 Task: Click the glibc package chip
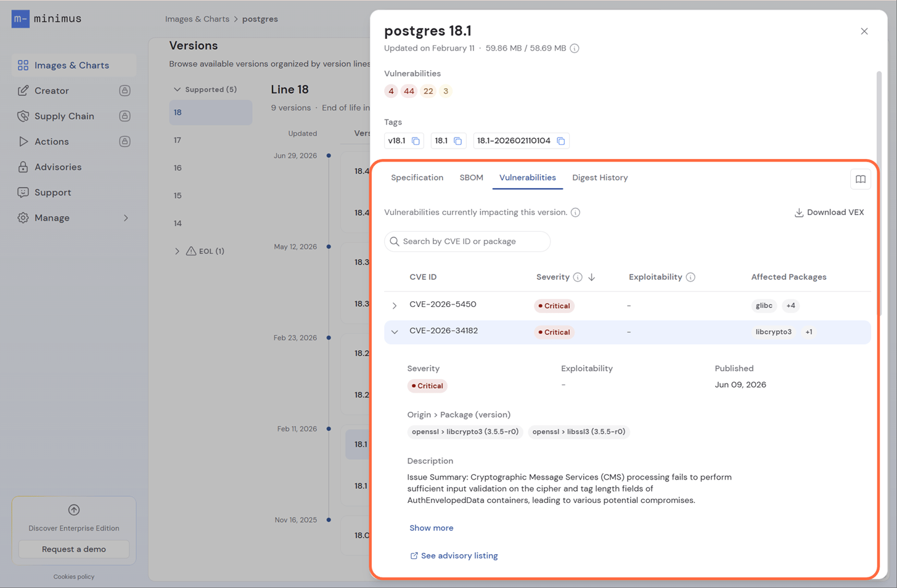tap(764, 306)
